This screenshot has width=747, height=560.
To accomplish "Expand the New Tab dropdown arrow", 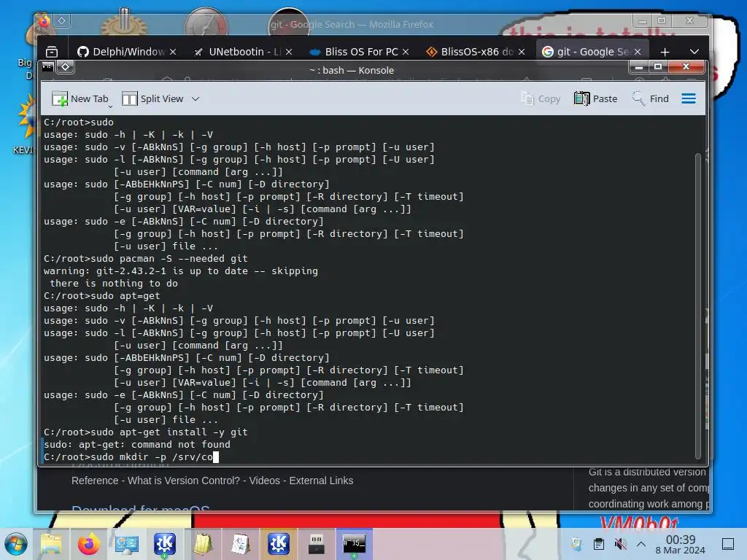I will 110,106.
